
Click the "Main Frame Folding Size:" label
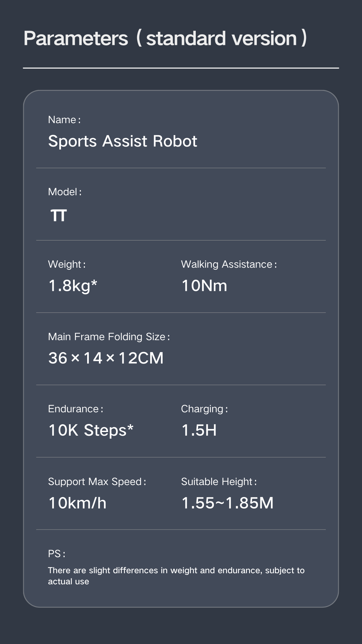[x=109, y=337]
